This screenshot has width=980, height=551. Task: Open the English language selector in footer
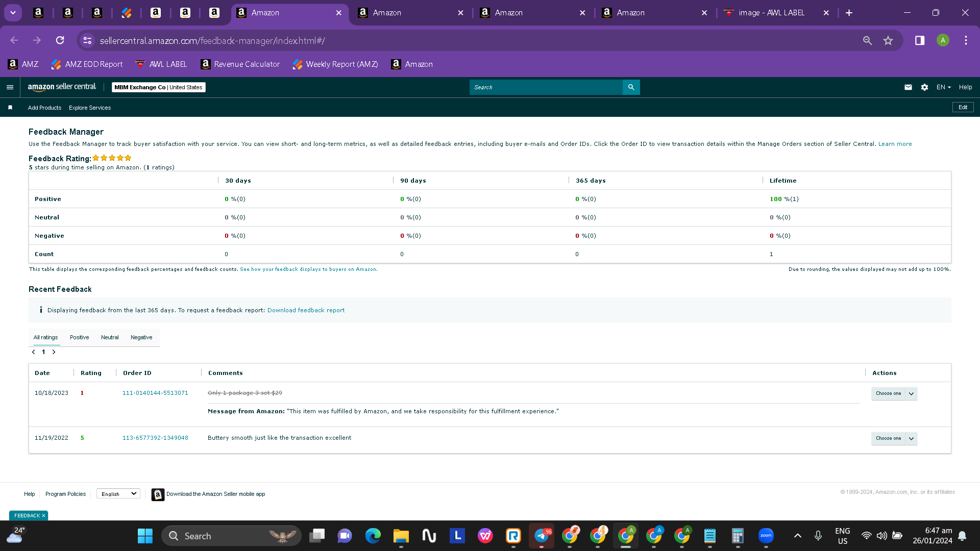(118, 494)
